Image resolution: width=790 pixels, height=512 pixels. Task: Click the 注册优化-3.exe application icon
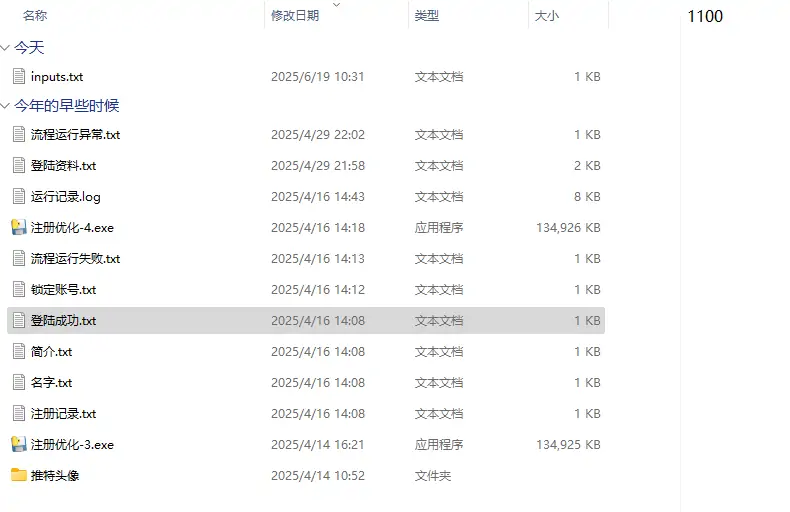[x=19, y=444]
